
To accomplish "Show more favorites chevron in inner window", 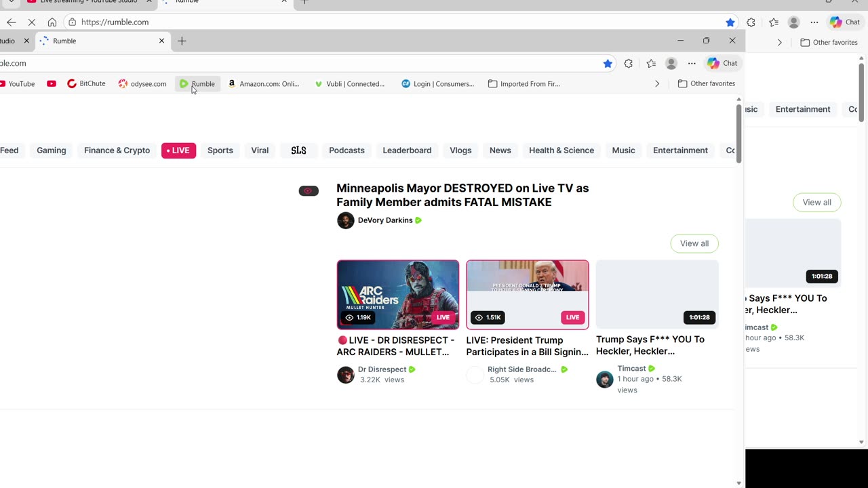I will coord(656,84).
